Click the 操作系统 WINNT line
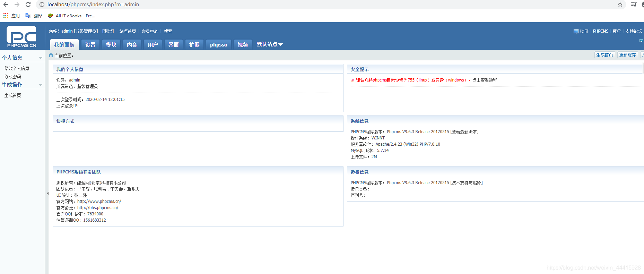The image size is (644, 274). pyautogui.click(x=367, y=138)
